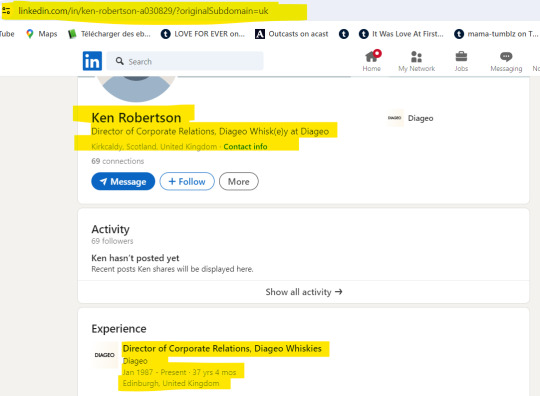540x396 pixels.
Task: Open Télécharger des eb... bookmark
Action: [x=109, y=34]
